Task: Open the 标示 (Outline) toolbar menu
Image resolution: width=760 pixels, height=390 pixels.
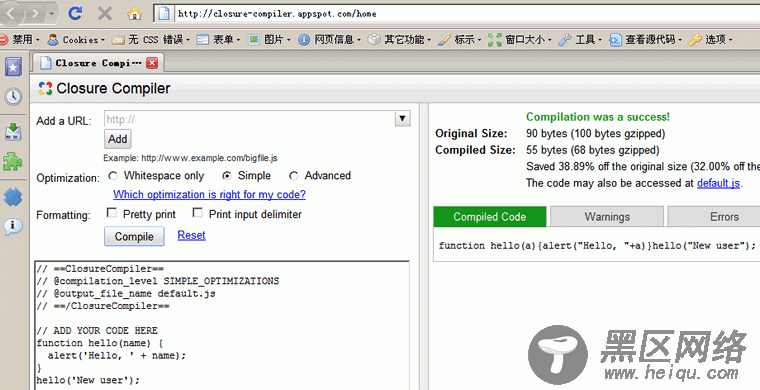Action: pyautogui.click(x=459, y=40)
